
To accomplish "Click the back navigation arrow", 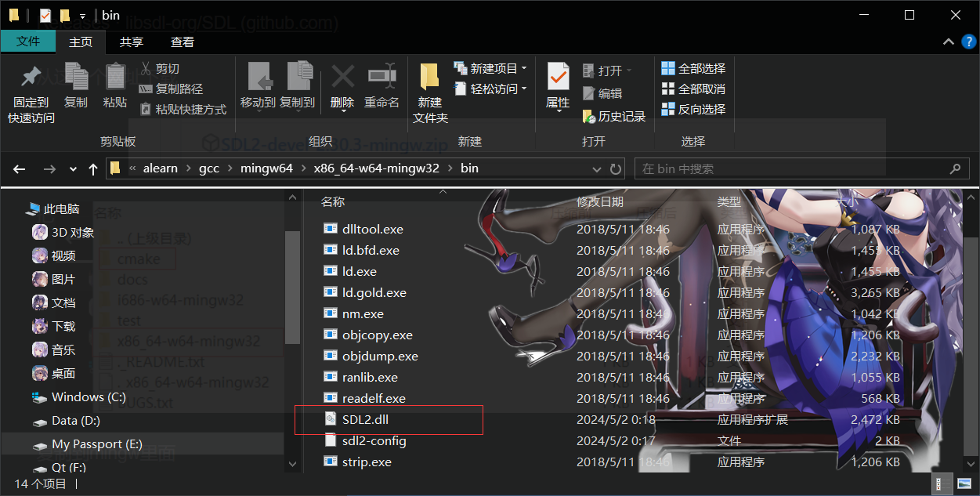I will coord(20,168).
